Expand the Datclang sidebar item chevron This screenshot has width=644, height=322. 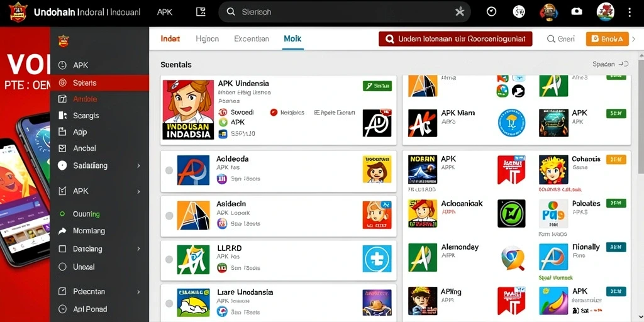click(139, 249)
